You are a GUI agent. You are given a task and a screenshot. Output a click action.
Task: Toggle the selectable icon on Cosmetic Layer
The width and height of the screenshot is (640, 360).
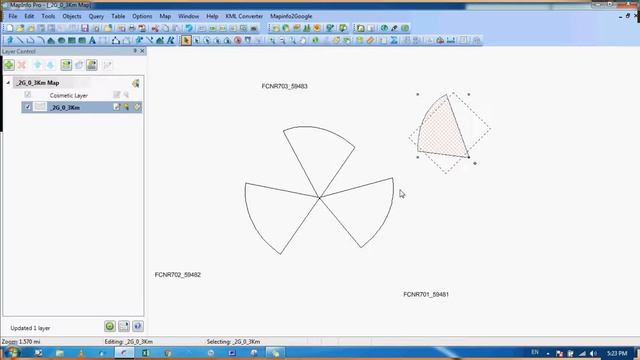pos(127,95)
